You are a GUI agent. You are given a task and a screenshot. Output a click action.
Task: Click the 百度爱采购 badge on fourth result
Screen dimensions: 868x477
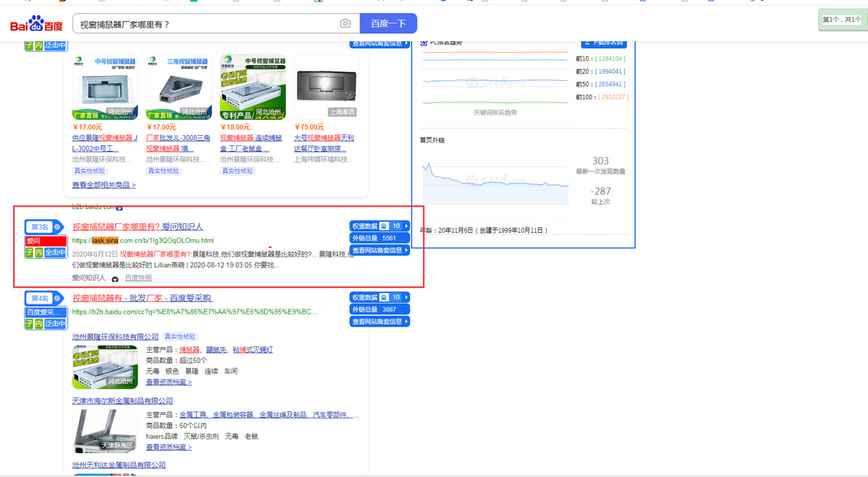45,311
